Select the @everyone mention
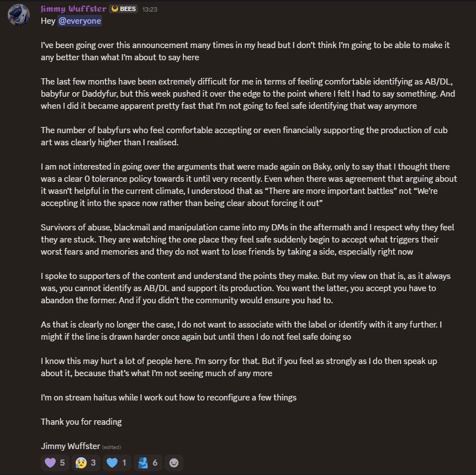Screen dimensions: 476x475 (80, 21)
